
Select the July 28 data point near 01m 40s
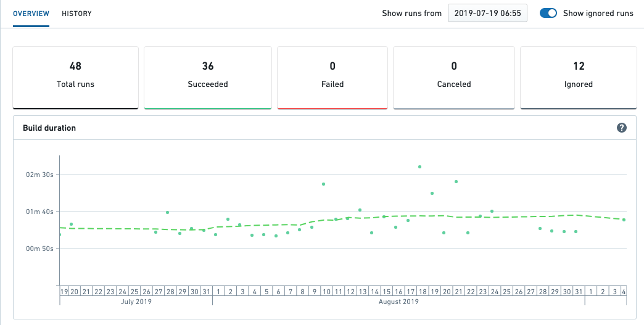click(168, 213)
